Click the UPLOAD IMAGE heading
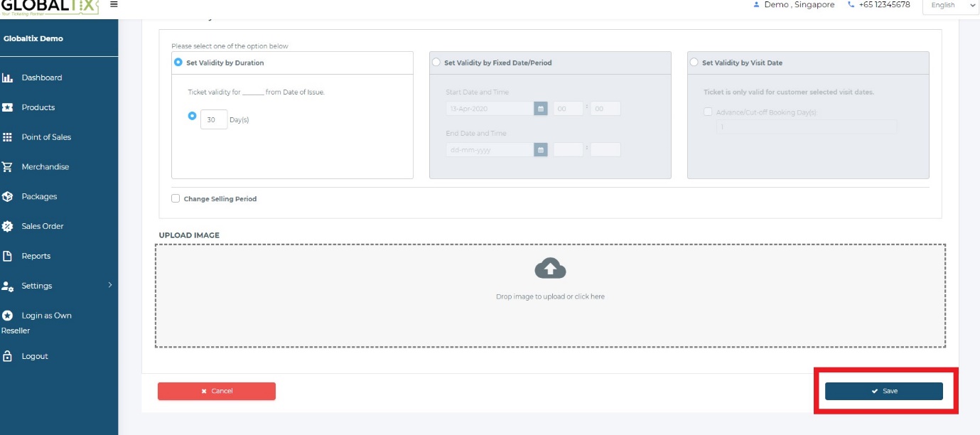This screenshot has width=980, height=435. coord(189,235)
